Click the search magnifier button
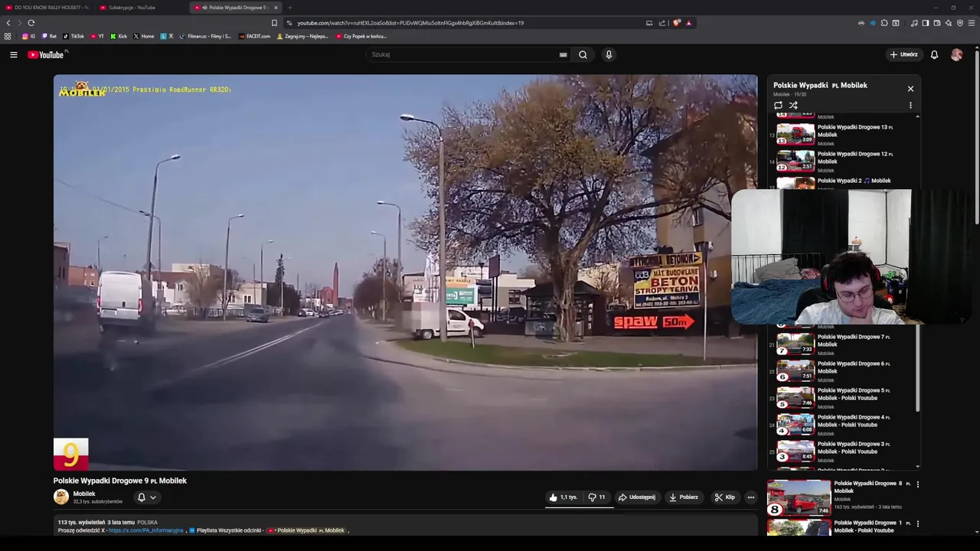Image resolution: width=980 pixels, height=551 pixels. (583, 54)
